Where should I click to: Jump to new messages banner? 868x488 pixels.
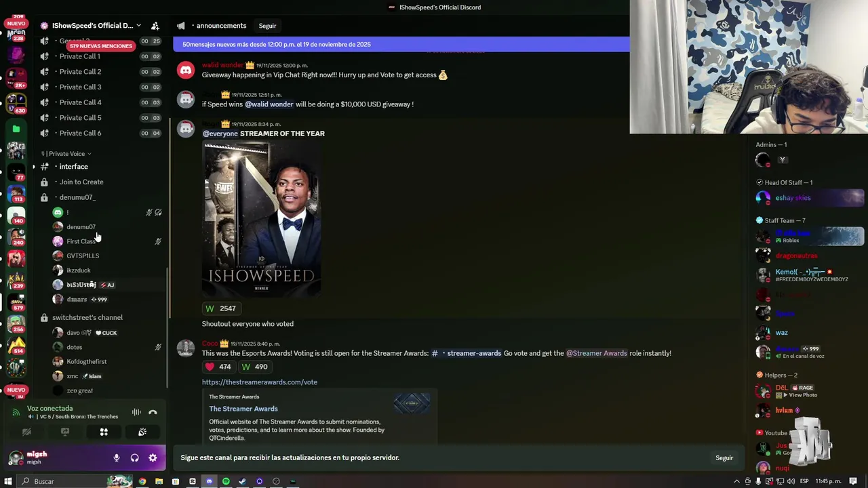coord(401,45)
